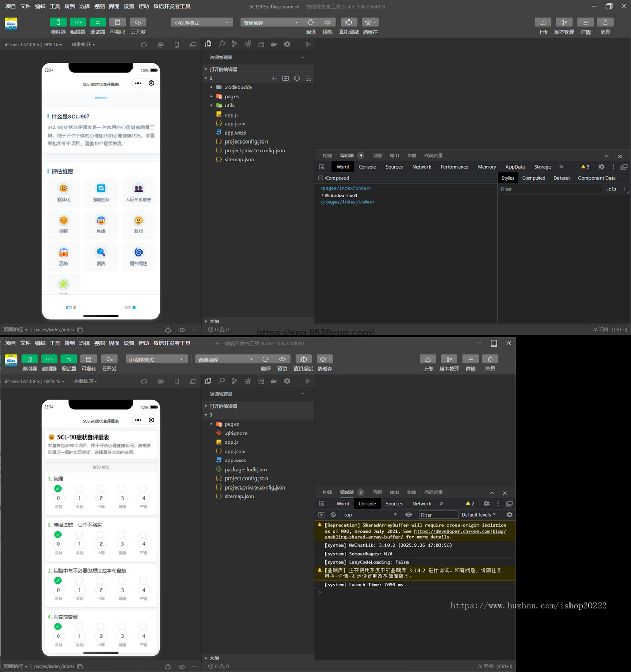631x672 pixels.
Task: Switch to Wxml tab in bottom window
Action: click(x=342, y=504)
